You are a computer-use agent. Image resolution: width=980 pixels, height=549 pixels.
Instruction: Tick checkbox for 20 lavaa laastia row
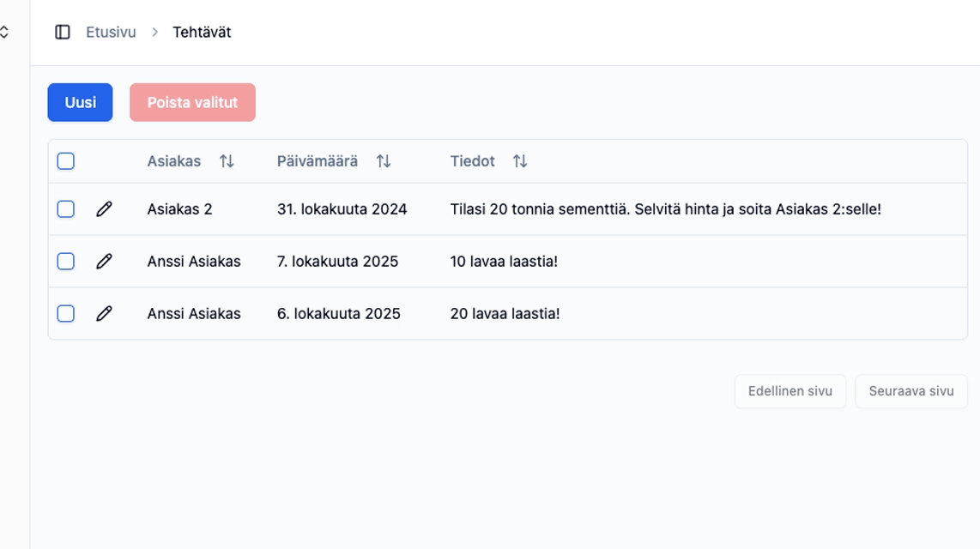pyautogui.click(x=66, y=314)
